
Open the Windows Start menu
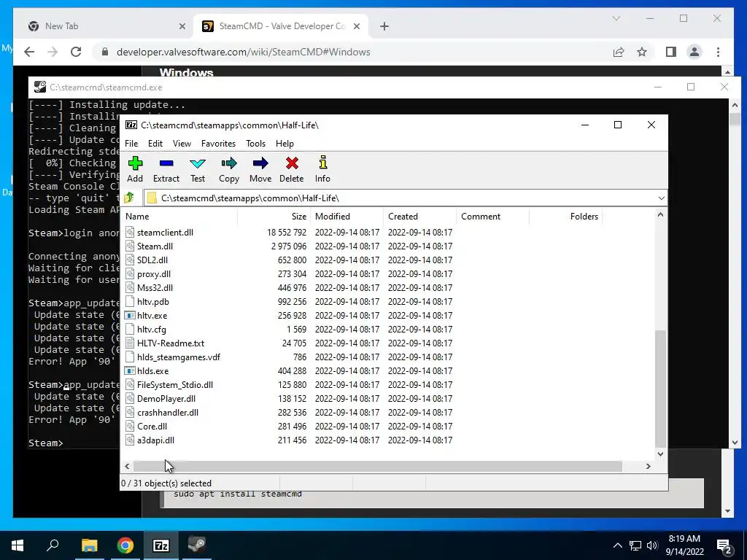point(18,545)
